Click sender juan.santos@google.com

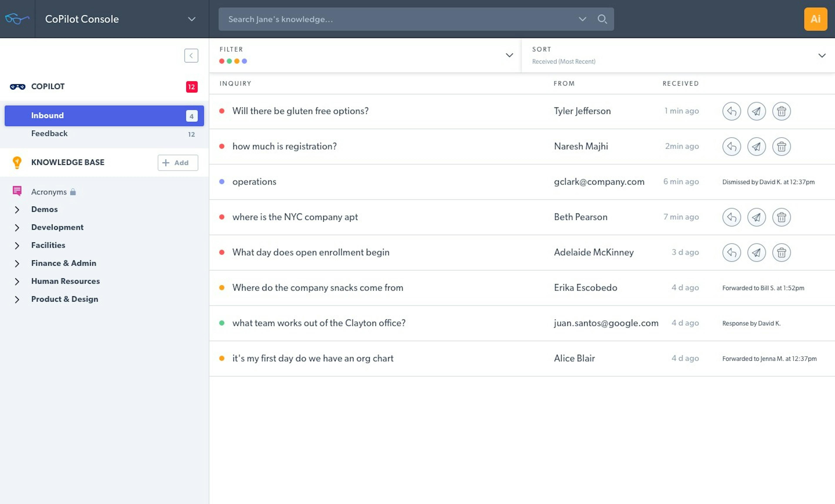point(606,323)
